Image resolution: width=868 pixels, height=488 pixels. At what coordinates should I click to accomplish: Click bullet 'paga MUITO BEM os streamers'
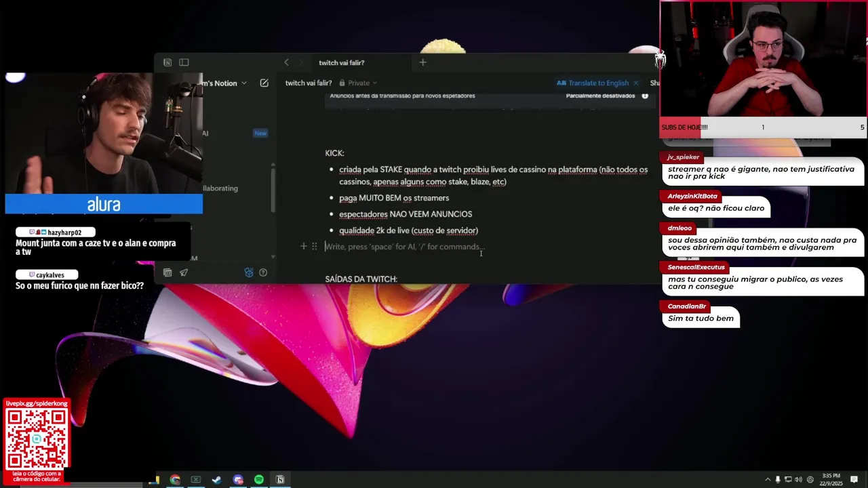(394, 198)
